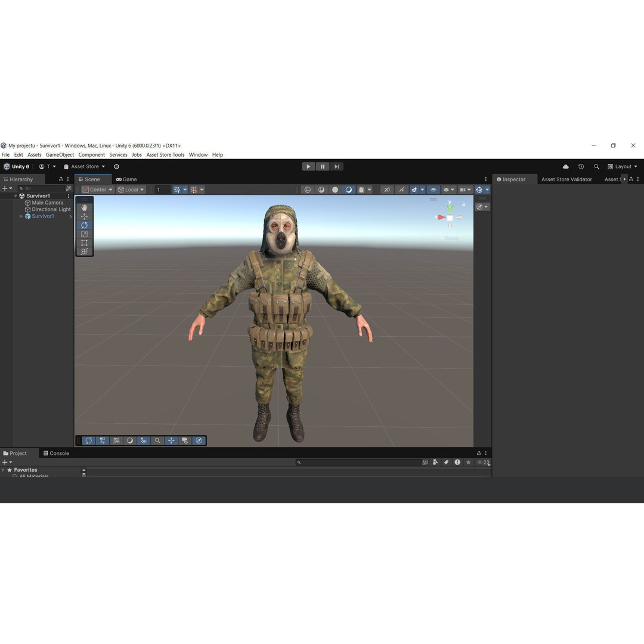Click the Pause button
Screen dimensions: 644x644
323,166
